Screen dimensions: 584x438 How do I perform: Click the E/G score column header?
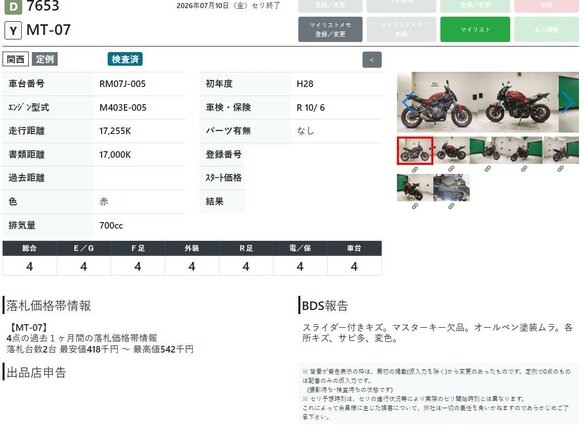(83, 248)
